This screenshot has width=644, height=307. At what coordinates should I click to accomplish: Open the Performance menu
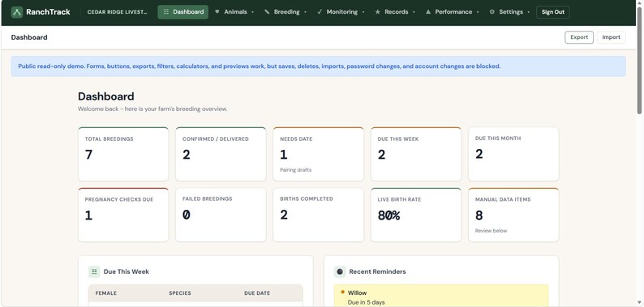(453, 12)
